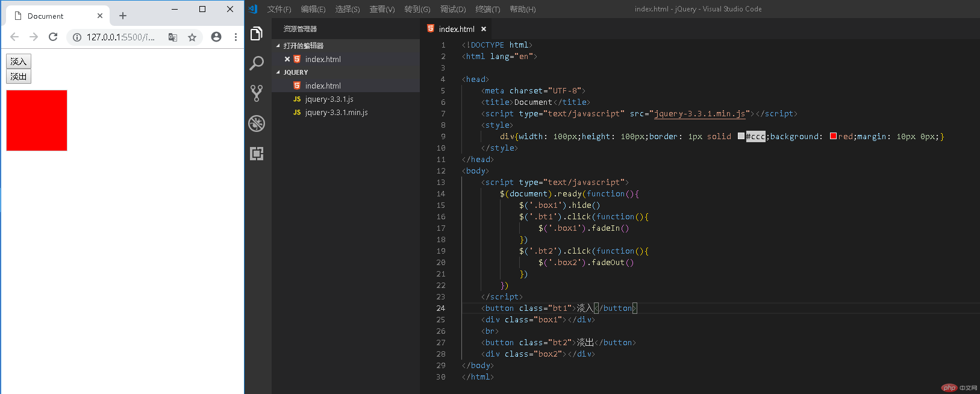Reload the page in Chrome

pyautogui.click(x=53, y=37)
